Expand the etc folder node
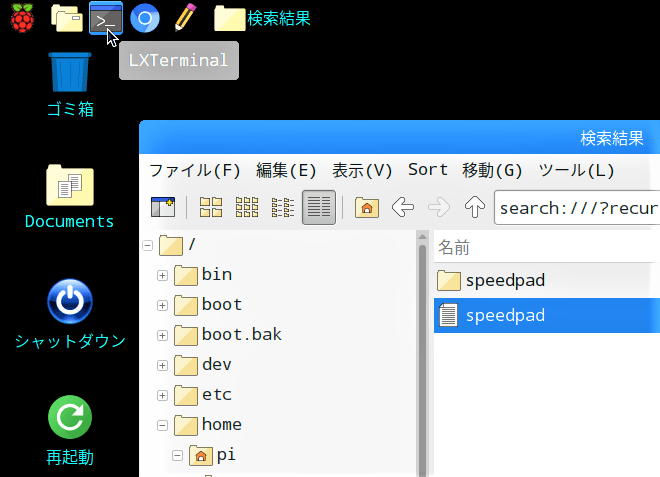 point(162,395)
